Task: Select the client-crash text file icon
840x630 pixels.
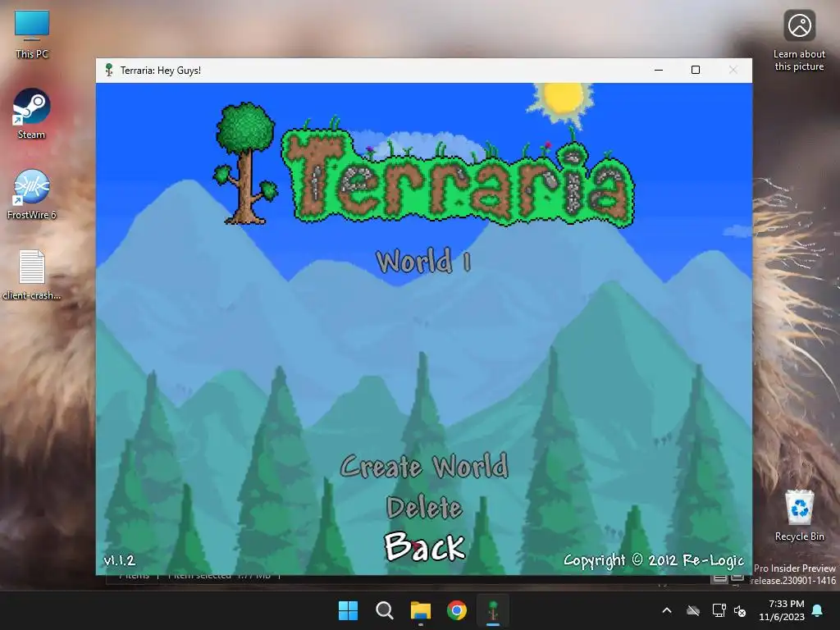Action: 32,274
